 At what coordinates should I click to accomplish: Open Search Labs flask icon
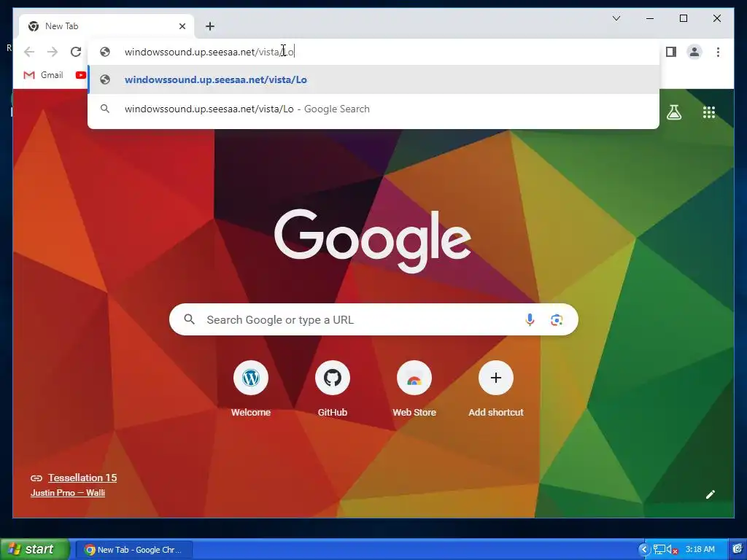pyautogui.click(x=673, y=112)
